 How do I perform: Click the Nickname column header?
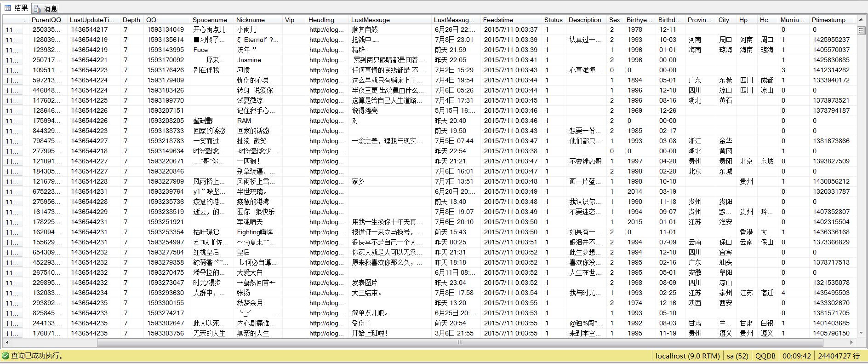tap(258, 20)
